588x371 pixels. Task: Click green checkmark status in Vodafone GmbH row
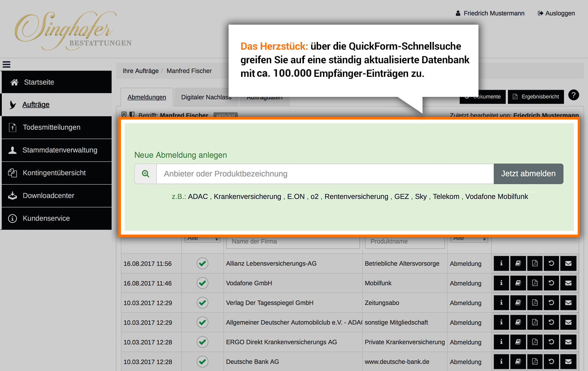coord(202,283)
